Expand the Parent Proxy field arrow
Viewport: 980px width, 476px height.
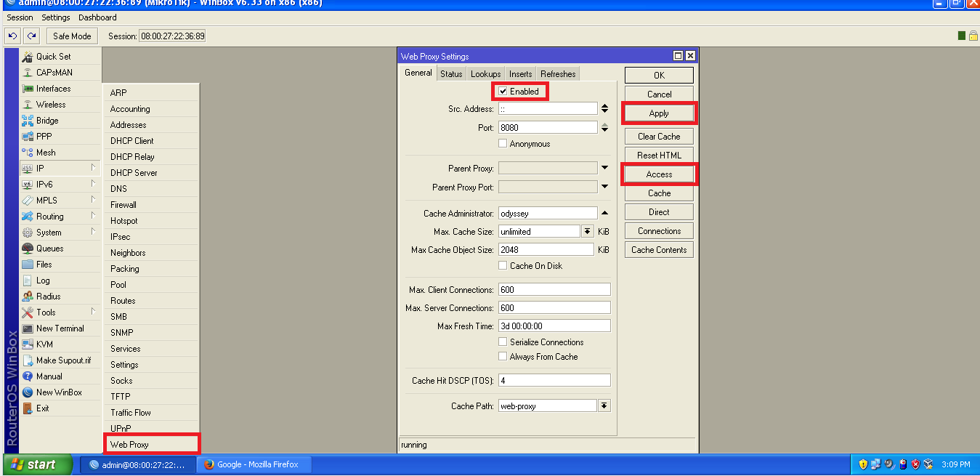coord(604,169)
